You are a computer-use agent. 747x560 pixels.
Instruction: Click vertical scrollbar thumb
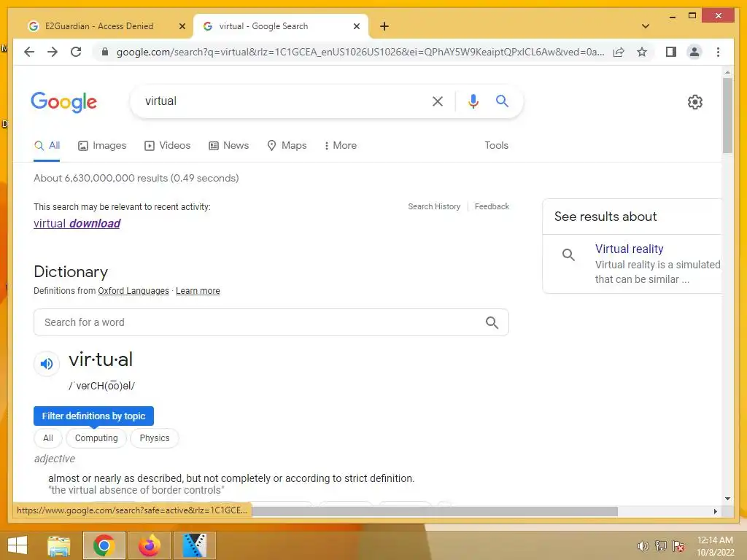[x=727, y=115]
